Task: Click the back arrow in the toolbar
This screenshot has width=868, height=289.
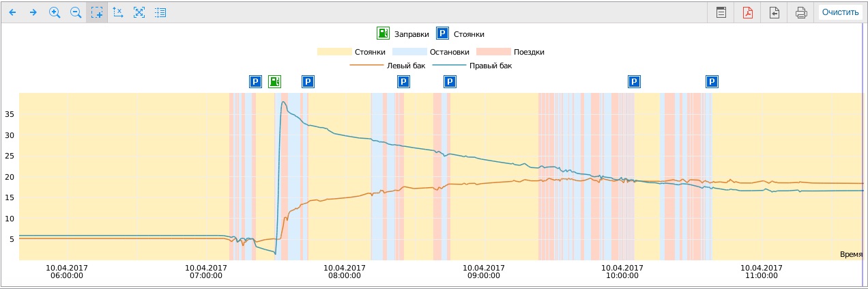Action: pos(12,12)
